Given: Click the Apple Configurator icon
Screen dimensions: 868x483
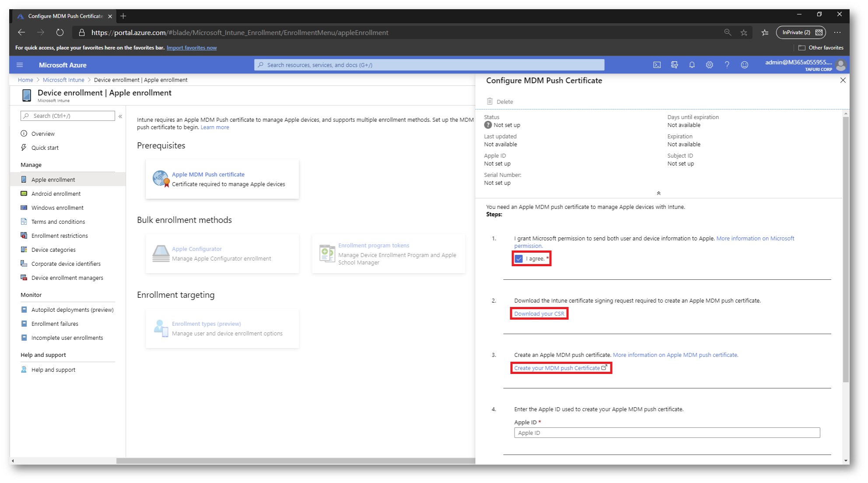Looking at the screenshot, I should [x=161, y=253].
